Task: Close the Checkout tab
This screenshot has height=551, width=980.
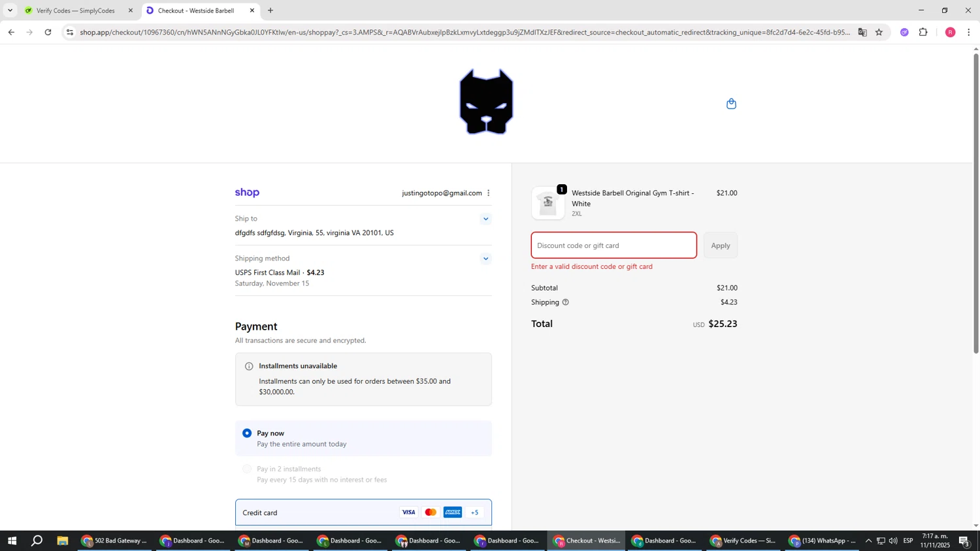Action: click(252, 10)
